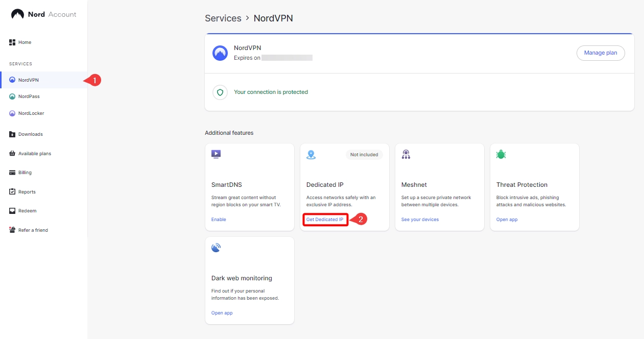Click the Not included badge
Image resolution: width=644 pixels, height=339 pixels.
[364, 155]
